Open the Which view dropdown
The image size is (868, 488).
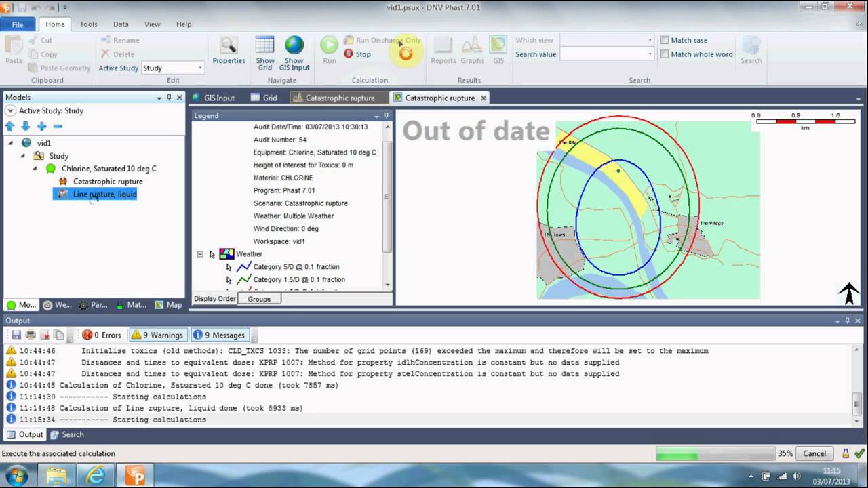pos(650,40)
